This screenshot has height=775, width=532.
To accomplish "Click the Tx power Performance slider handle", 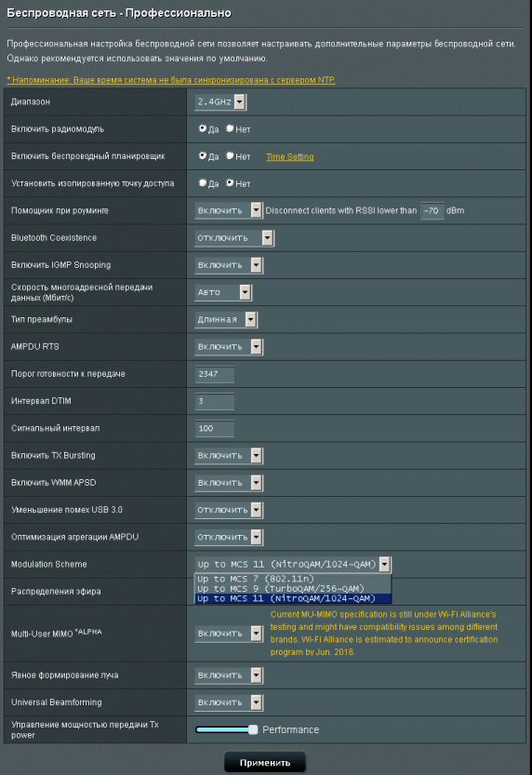I will 253,729.
